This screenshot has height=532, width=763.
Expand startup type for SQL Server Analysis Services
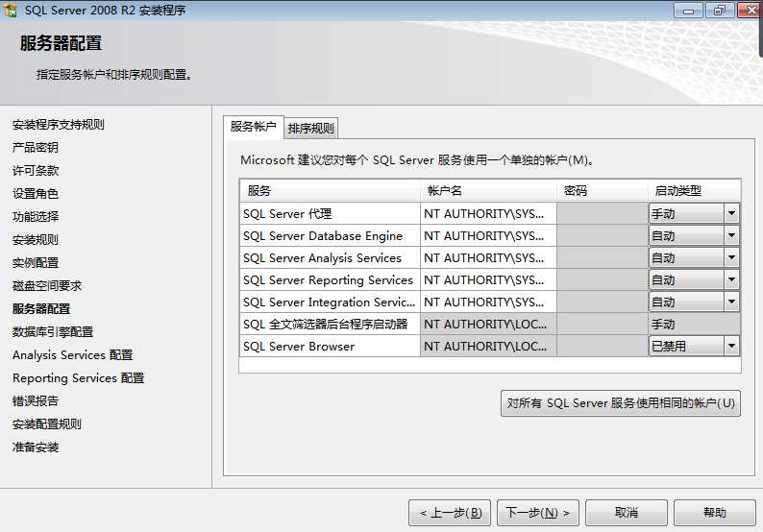731,257
